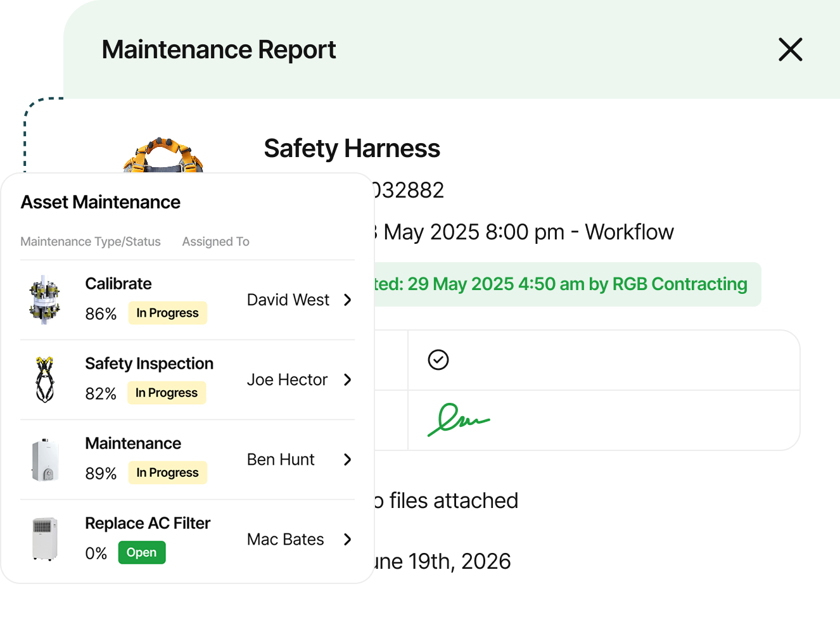
Task: Click the AC unit icon beside Replace AC Filter
Action: 44,539
